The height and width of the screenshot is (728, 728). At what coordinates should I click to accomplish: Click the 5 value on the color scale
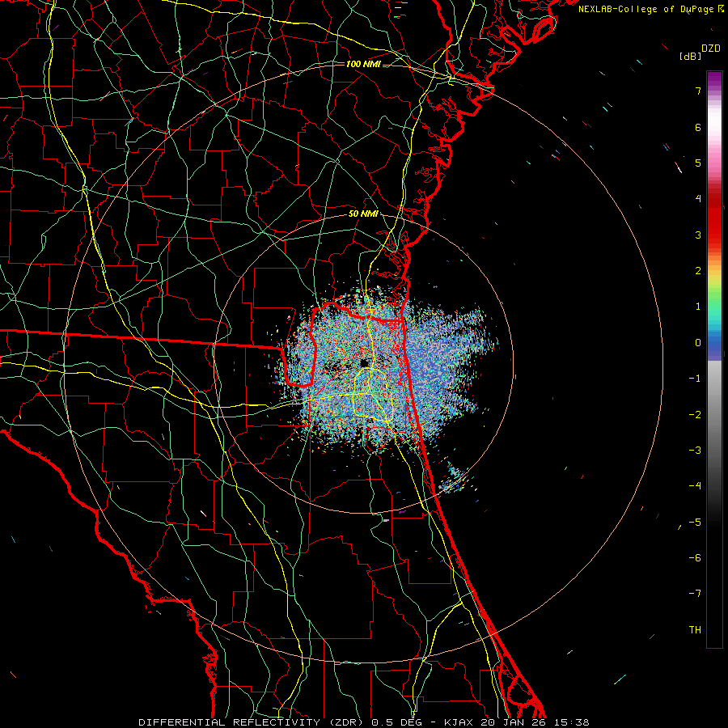pyautogui.click(x=698, y=163)
